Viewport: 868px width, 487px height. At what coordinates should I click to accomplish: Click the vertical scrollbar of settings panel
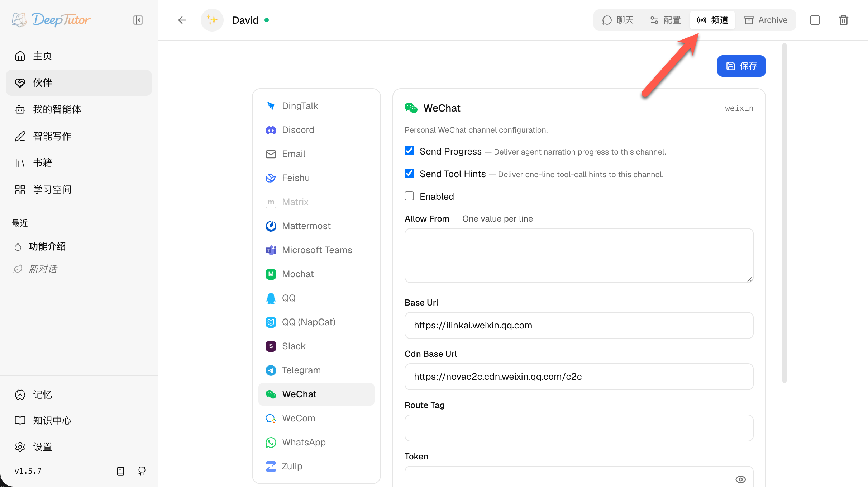coord(784,213)
